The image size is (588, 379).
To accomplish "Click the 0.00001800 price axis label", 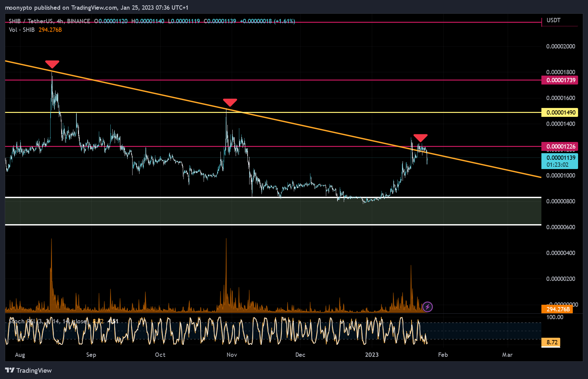I will click(x=561, y=72).
